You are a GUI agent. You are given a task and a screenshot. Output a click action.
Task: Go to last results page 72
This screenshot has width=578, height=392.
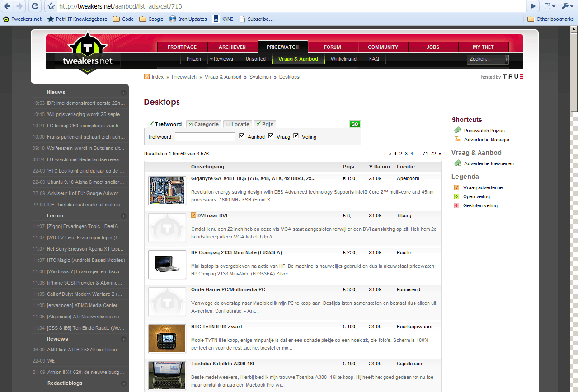coord(433,154)
